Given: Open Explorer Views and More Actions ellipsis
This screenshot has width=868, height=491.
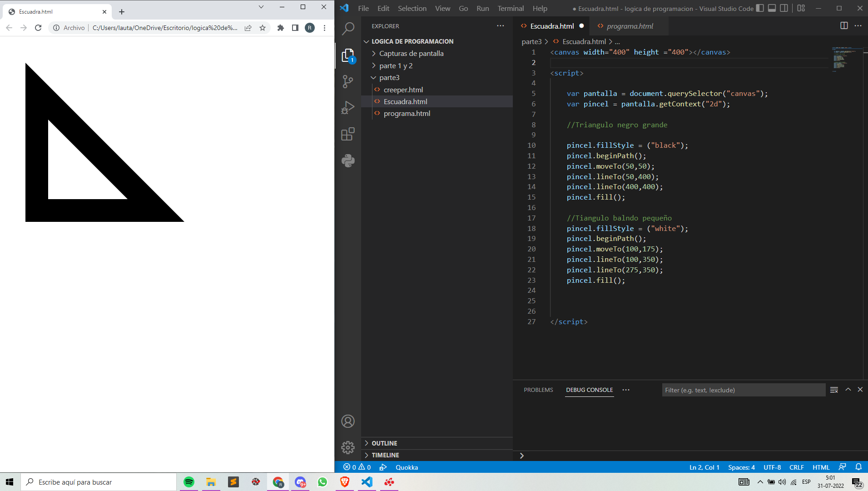Looking at the screenshot, I should pyautogui.click(x=501, y=26).
